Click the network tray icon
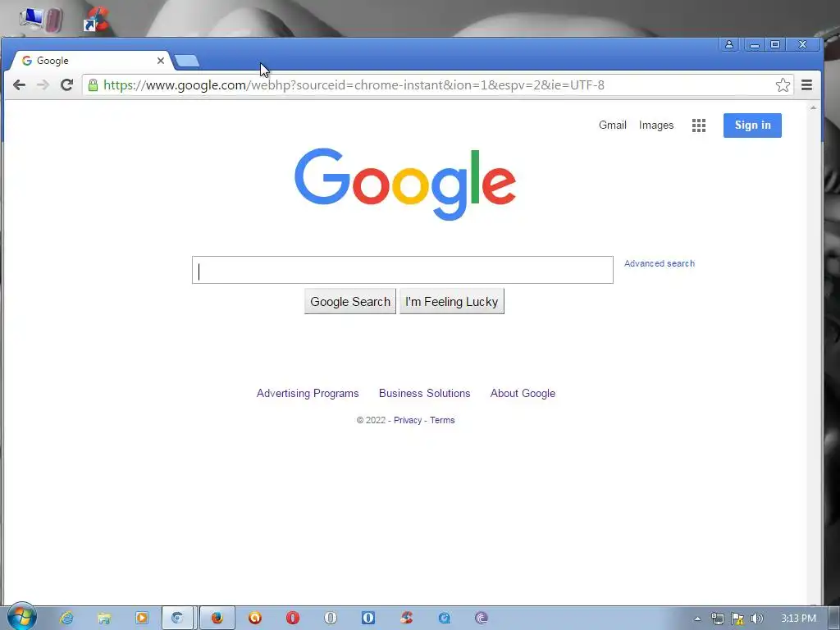Image resolution: width=840 pixels, height=630 pixels. 717,619
